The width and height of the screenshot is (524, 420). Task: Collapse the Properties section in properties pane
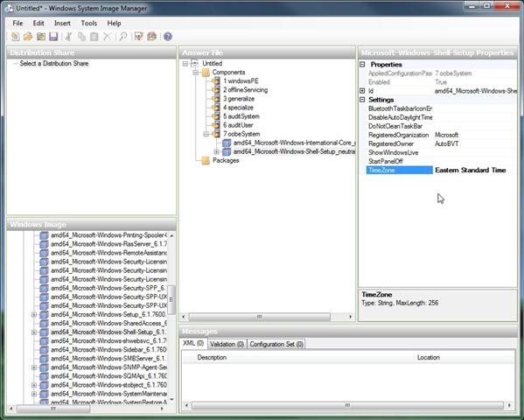(x=362, y=64)
